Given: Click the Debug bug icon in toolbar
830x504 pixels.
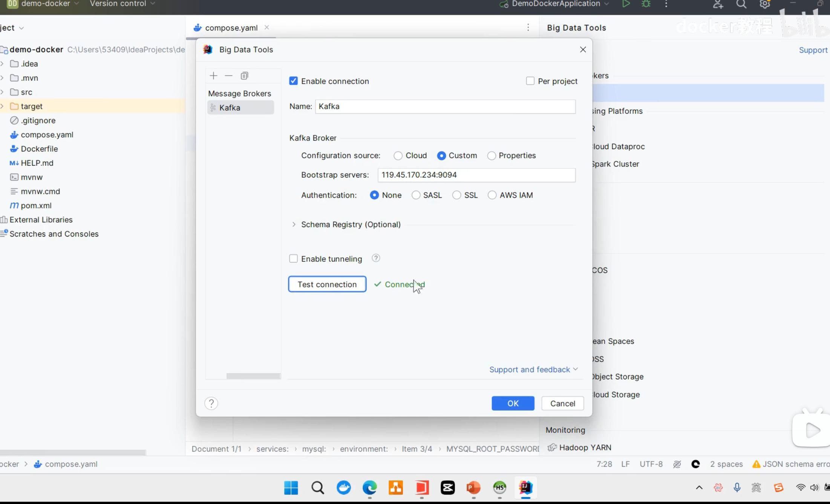Looking at the screenshot, I should click(x=646, y=4).
